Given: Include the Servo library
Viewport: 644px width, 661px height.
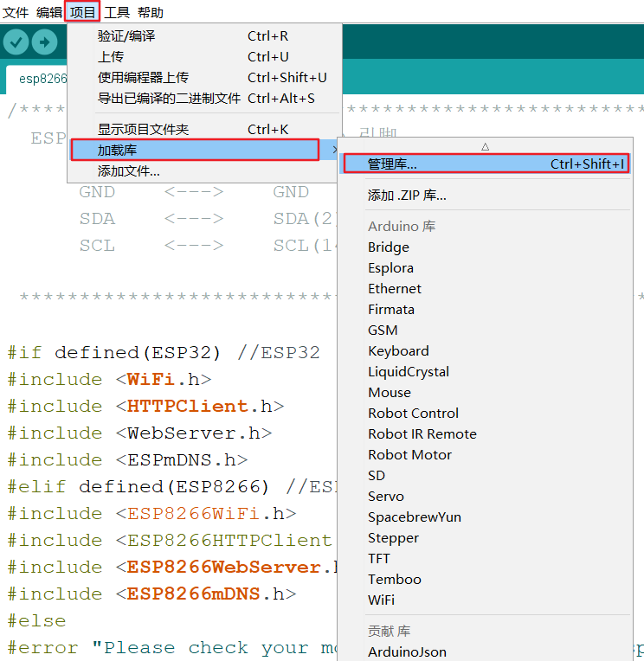Looking at the screenshot, I should [x=485, y=496].
